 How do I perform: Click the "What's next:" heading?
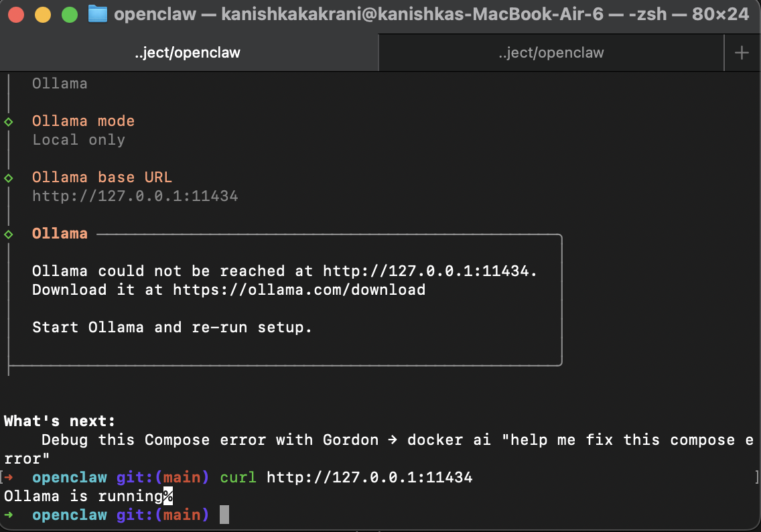(x=60, y=421)
